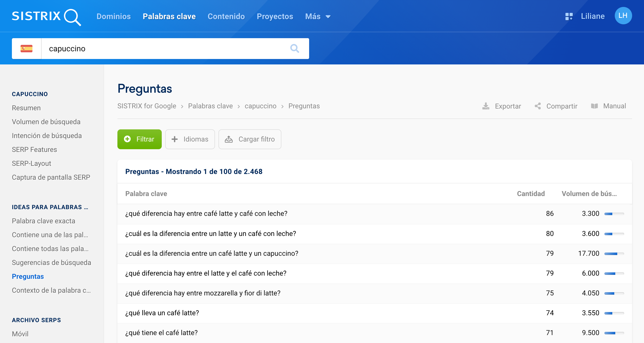The width and height of the screenshot is (644, 343).
Task: Click the Exportar download icon
Action: point(485,106)
